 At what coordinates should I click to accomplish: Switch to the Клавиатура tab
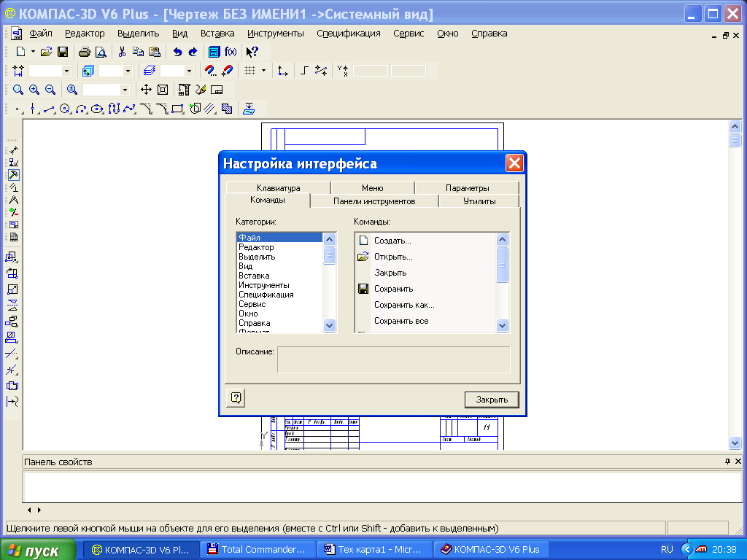point(278,187)
